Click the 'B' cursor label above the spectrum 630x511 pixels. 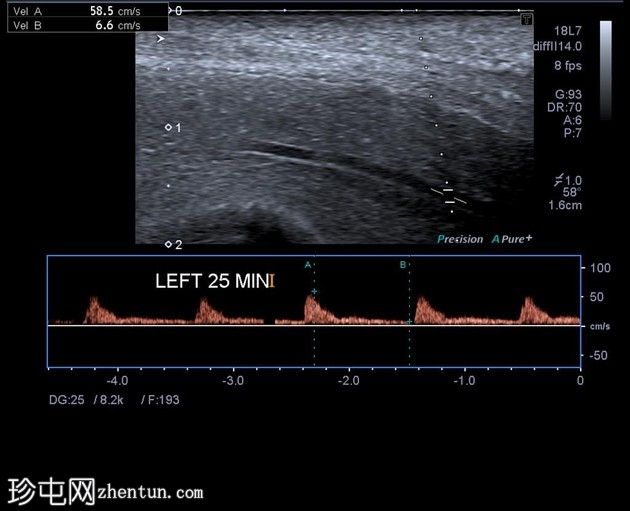point(403,265)
